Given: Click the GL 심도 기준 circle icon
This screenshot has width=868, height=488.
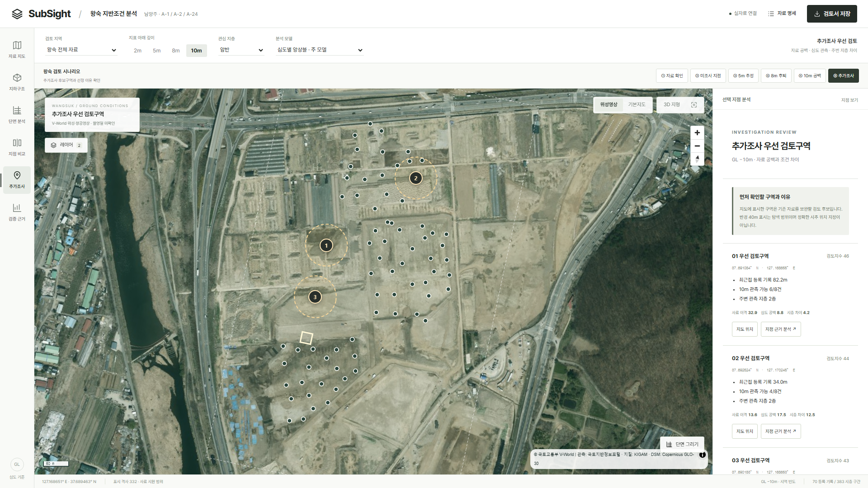Looking at the screenshot, I should click(17, 465).
